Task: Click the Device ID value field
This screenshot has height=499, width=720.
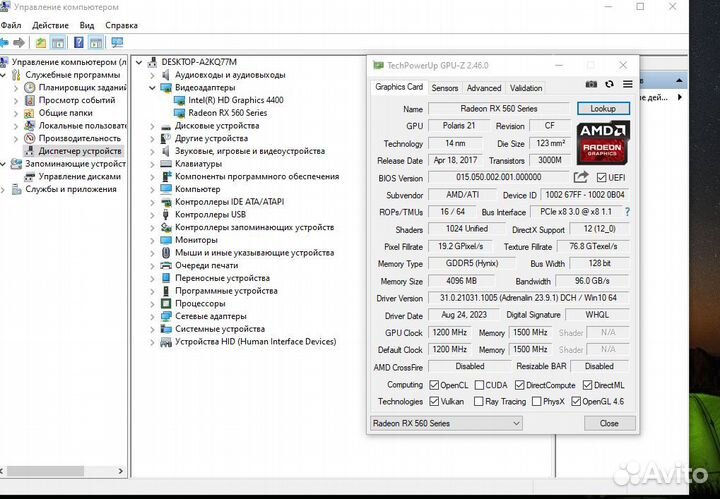Action: coord(585,195)
